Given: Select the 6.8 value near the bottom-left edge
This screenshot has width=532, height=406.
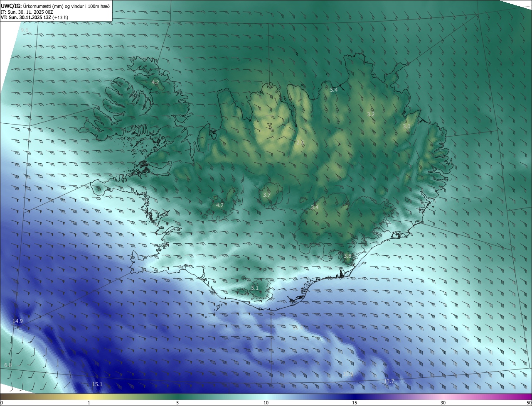Looking at the screenshot, I should click(8, 365).
